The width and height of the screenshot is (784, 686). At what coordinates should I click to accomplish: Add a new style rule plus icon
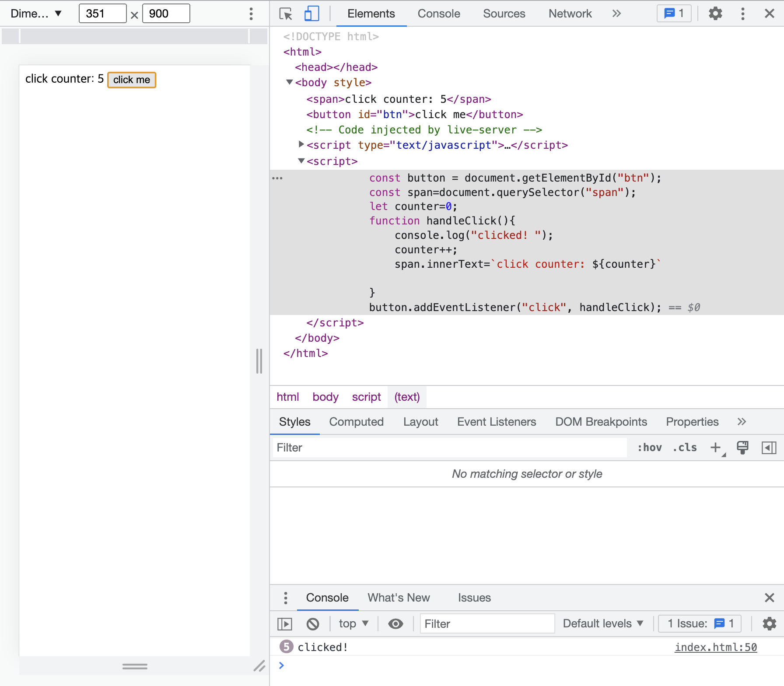pos(716,448)
